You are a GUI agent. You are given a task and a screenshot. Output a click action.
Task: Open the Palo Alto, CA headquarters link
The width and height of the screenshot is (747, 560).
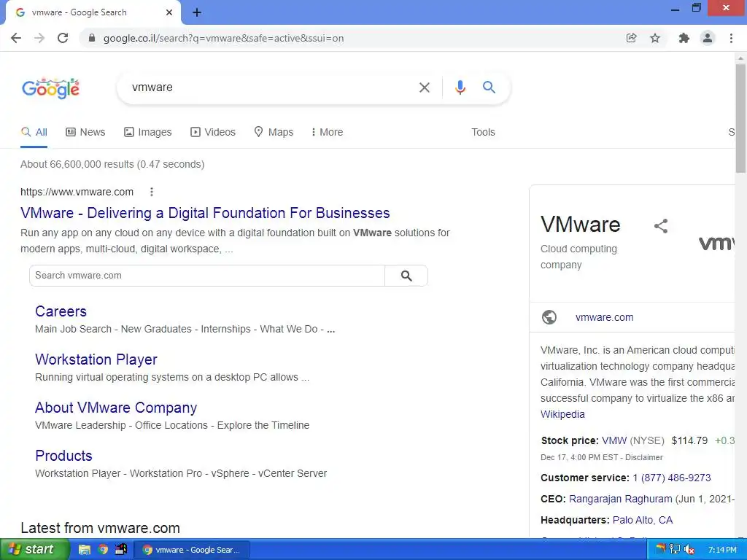click(643, 520)
